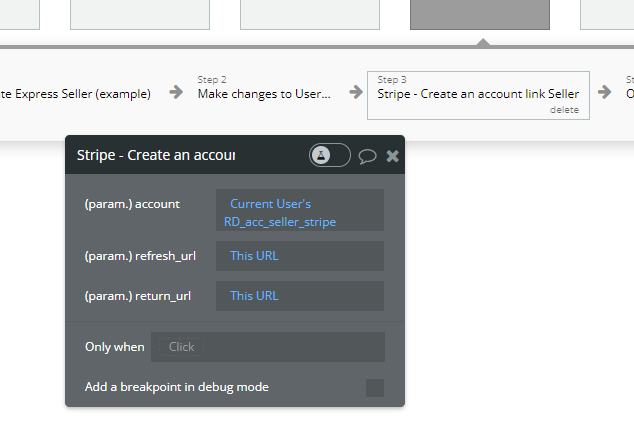Select the Express Seller (example) step
Image resolution: width=634 pixels, height=430 pixels.
click(x=75, y=94)
